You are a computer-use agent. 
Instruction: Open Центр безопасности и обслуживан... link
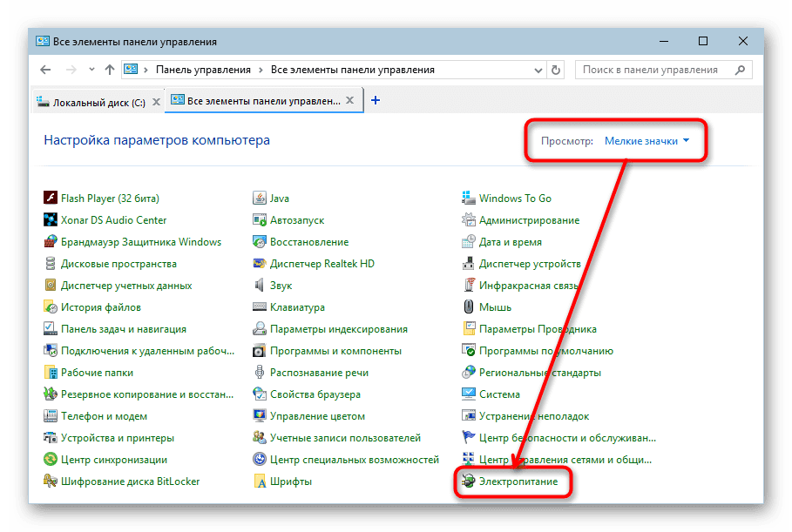[567, 438]
